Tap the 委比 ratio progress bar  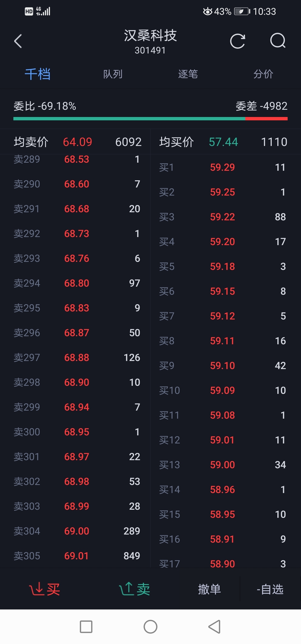(151, 119)
